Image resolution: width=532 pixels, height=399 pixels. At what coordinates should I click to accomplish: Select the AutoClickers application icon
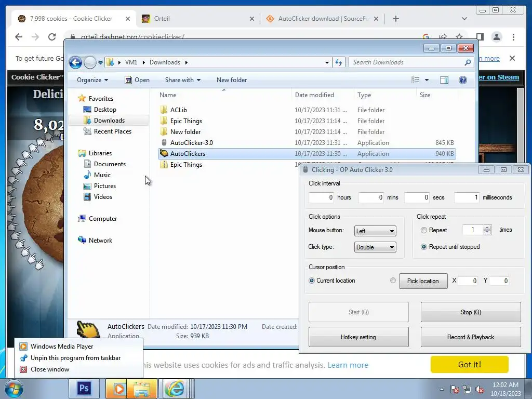coord(164,153)
